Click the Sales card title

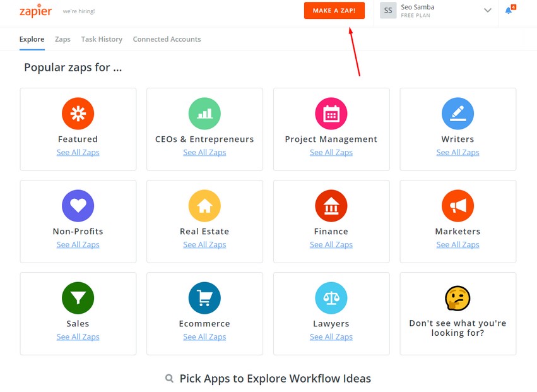78,323
